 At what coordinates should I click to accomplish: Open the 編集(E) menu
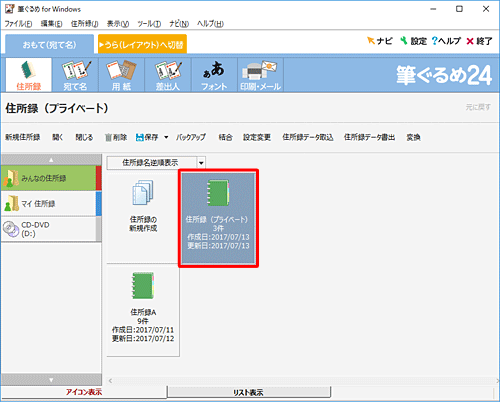point(51,24)
